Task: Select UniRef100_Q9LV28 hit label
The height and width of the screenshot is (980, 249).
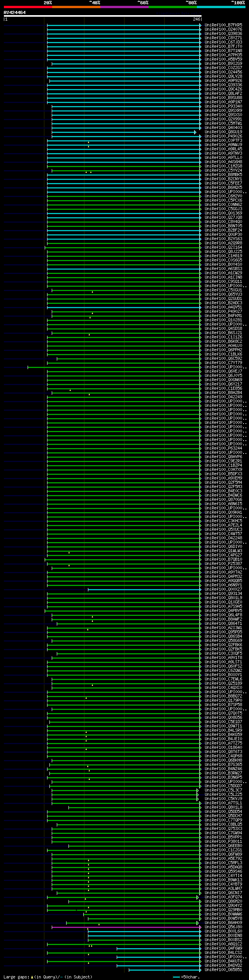Action: tap(223, 77)
